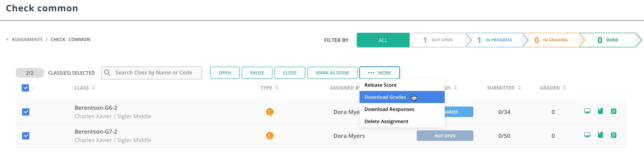Open express grader icon for Berentson-G7-2
Viewport: 644px width, 152px height.
600,135
